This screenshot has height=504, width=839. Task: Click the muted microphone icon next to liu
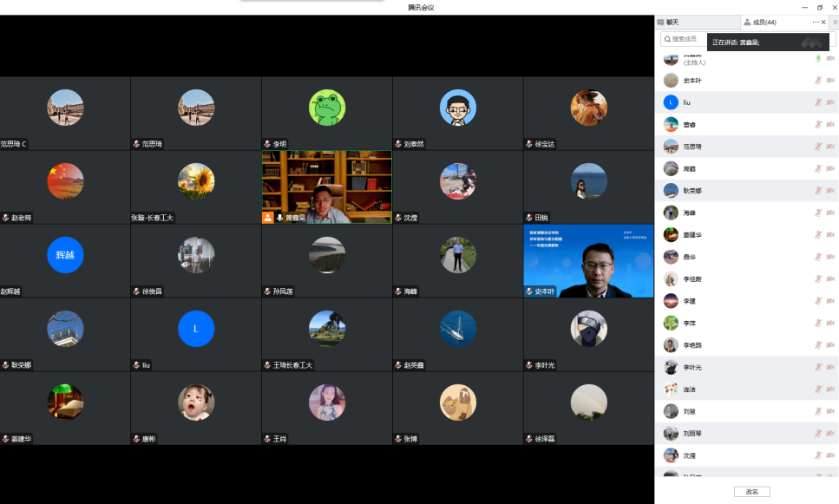[817, 103]
